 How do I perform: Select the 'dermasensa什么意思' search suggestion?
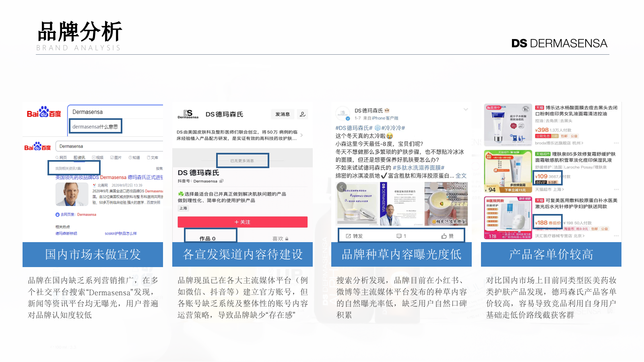tap(95, 126)
